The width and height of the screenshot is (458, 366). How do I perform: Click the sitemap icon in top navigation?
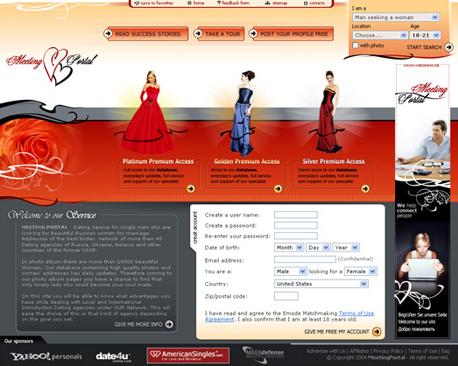[x=268, y=3]
